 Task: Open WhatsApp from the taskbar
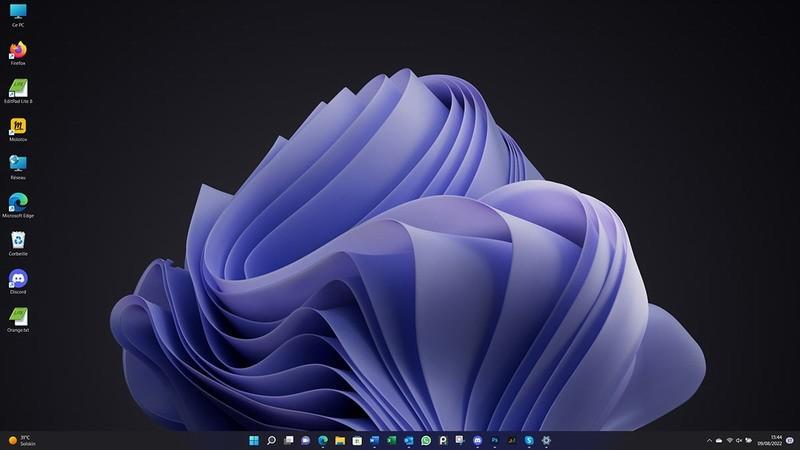(x=426, y=440)
